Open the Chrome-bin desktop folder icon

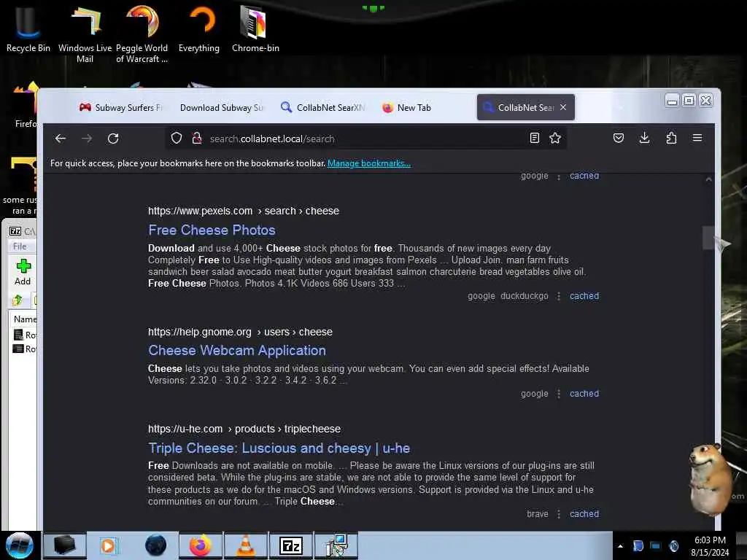[x=255, y=28]
